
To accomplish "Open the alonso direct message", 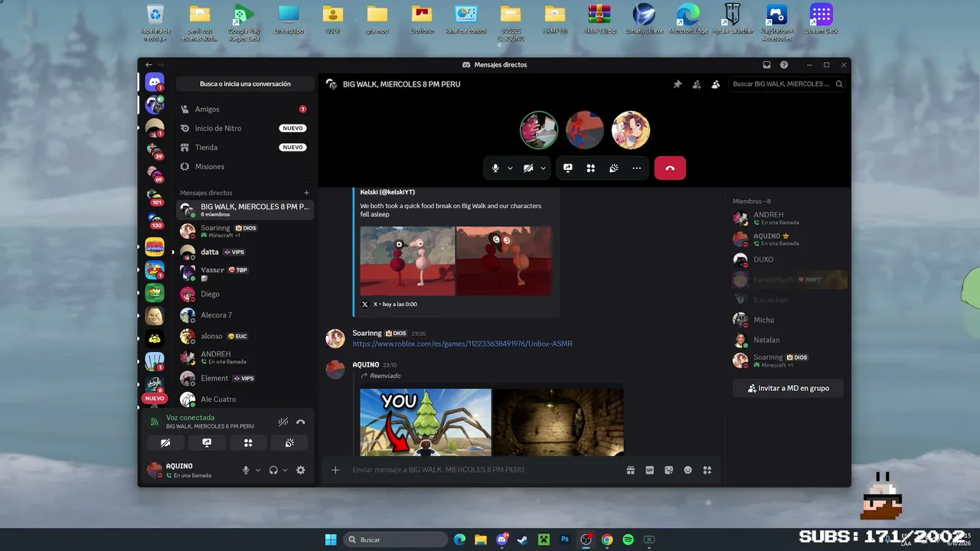I will coord(245,336).
